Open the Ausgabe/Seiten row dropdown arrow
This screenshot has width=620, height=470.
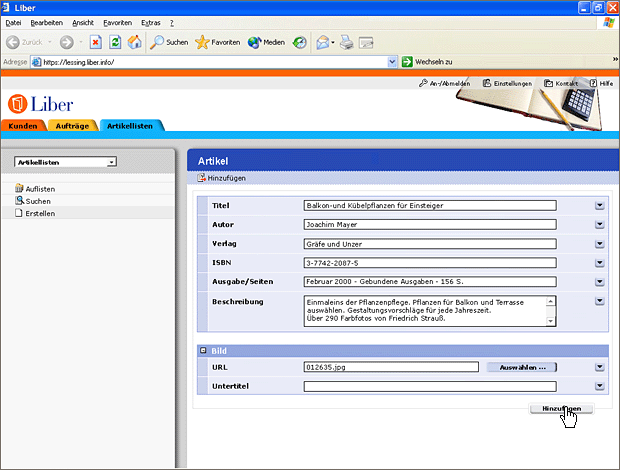pos(599,282)
